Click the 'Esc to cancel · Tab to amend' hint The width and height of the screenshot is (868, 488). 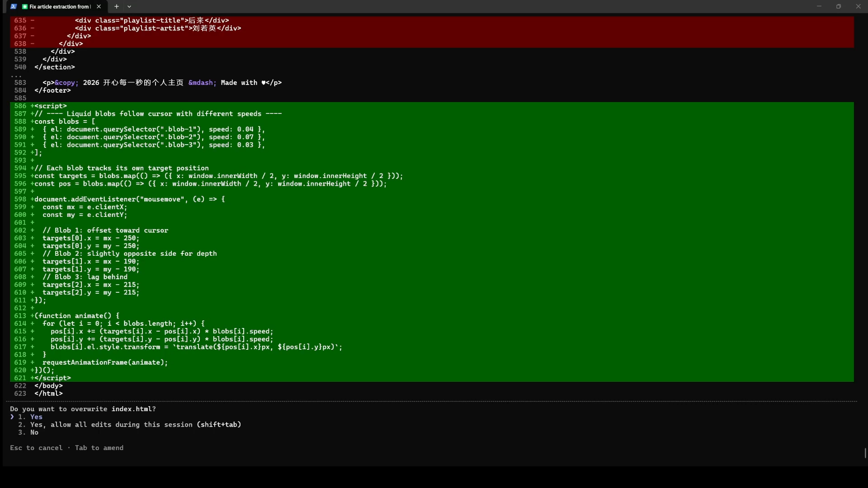[66, 448]
